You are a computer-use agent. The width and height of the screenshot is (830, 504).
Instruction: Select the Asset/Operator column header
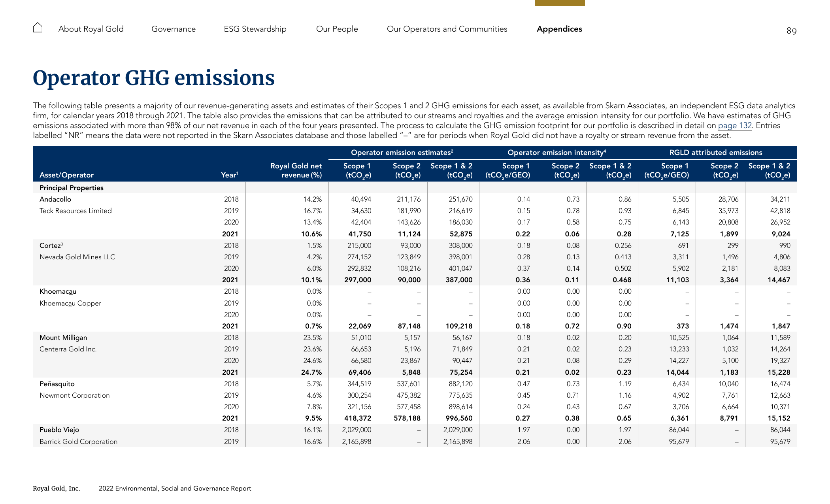tap(66, 175)
